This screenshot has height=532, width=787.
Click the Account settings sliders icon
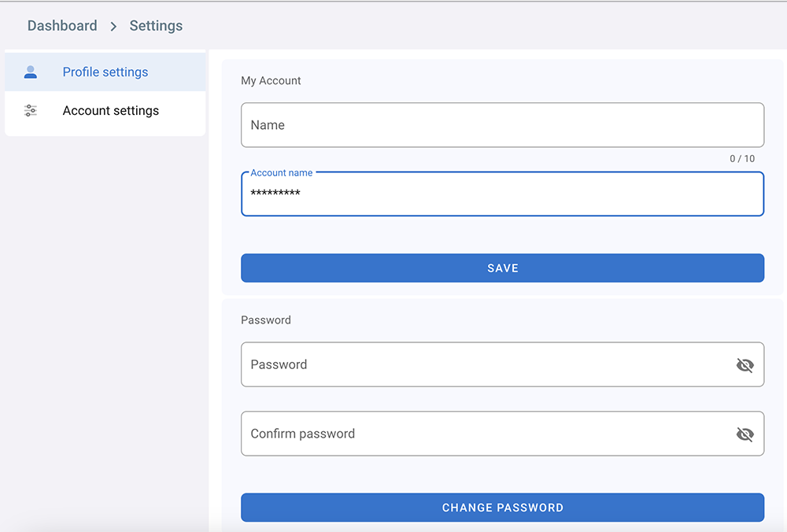30,110
